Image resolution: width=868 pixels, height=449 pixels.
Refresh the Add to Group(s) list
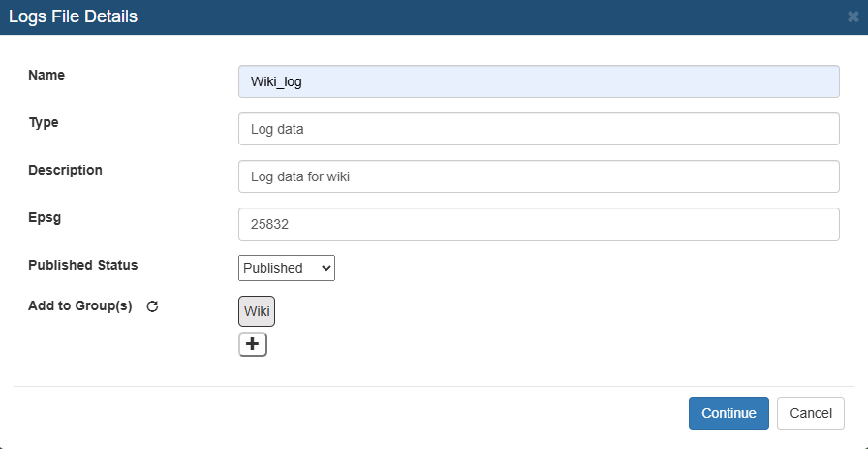[x=152, y=306]
